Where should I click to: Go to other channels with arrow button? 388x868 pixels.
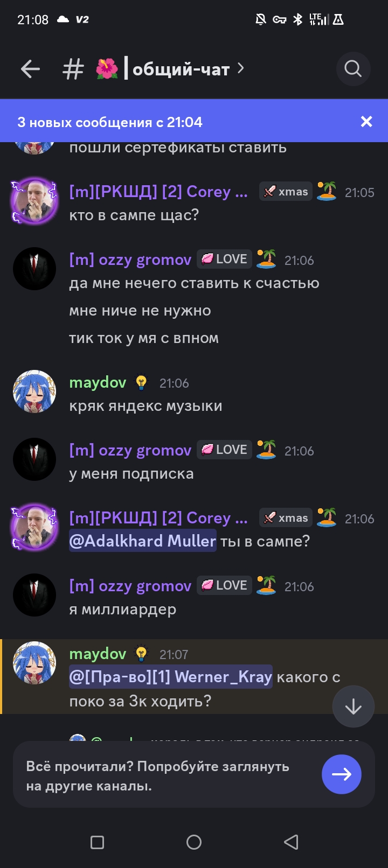341,774
